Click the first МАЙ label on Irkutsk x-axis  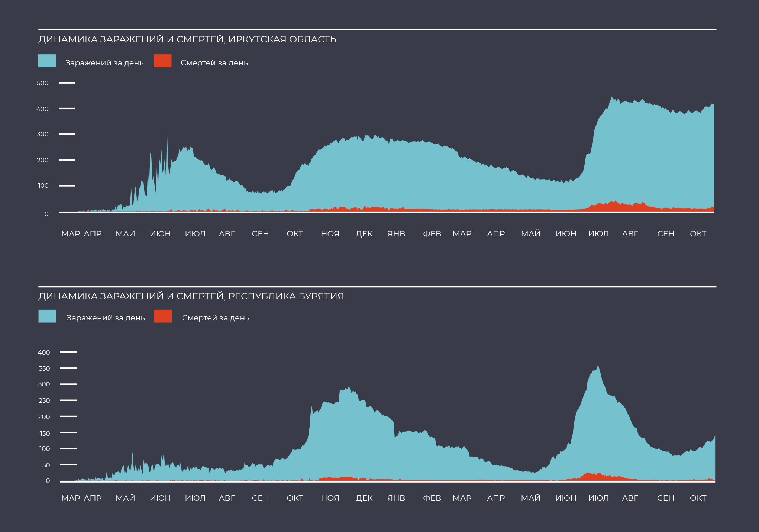(x=125, y=234)
